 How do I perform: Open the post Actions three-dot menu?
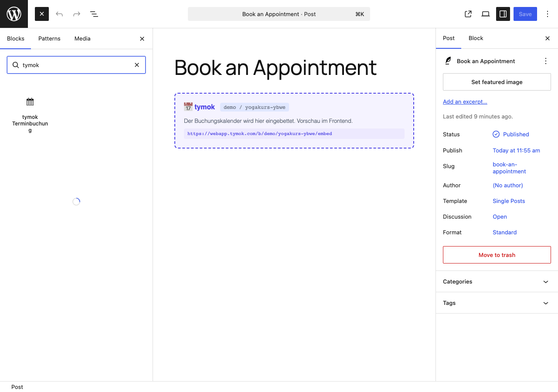[x=546, y=61]
